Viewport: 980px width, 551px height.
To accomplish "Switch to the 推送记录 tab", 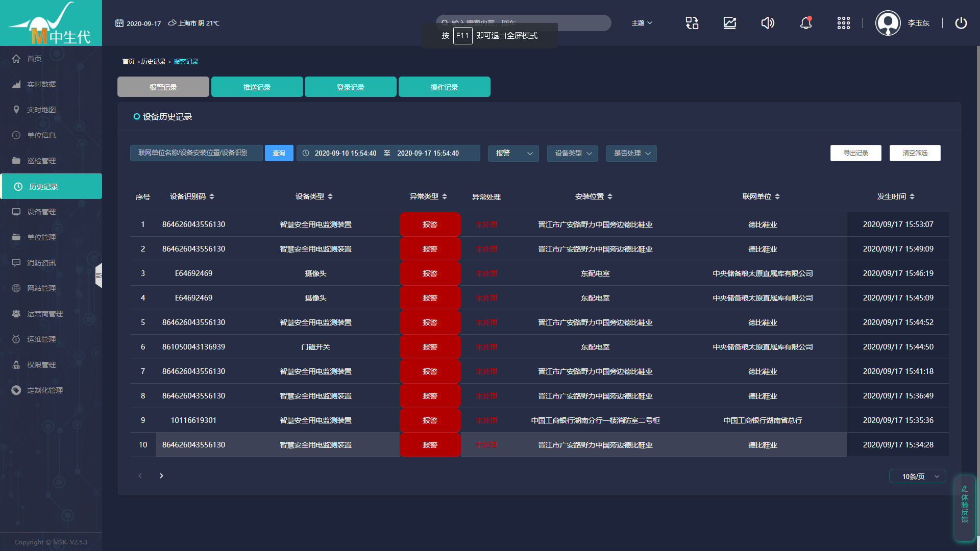I will click(x=257, y=87).
